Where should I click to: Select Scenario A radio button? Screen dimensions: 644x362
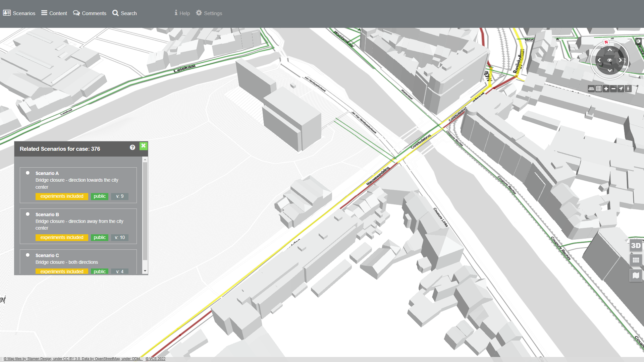[28, 173]
